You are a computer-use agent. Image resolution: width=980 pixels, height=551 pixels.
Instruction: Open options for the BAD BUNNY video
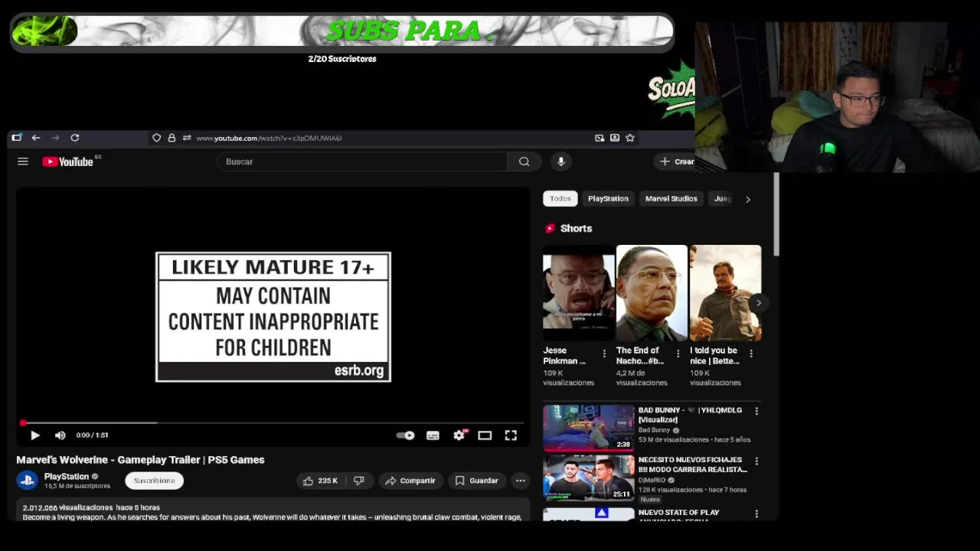pos(756,411)
